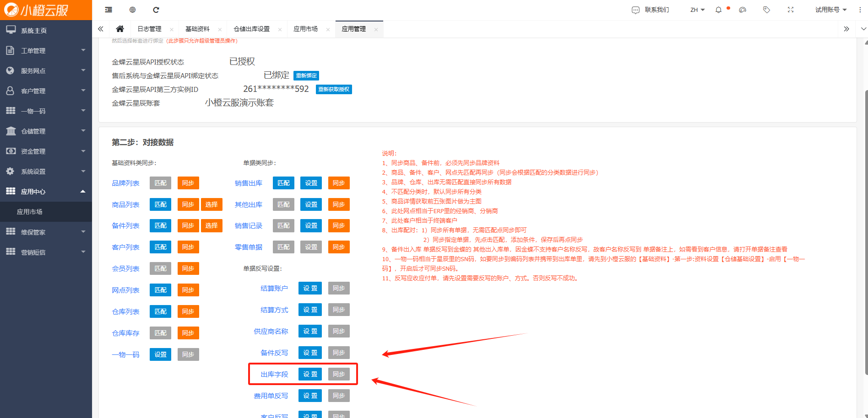
Task: Expand 工单管理 sidebar menu
Action: click(x=46, y=50)
